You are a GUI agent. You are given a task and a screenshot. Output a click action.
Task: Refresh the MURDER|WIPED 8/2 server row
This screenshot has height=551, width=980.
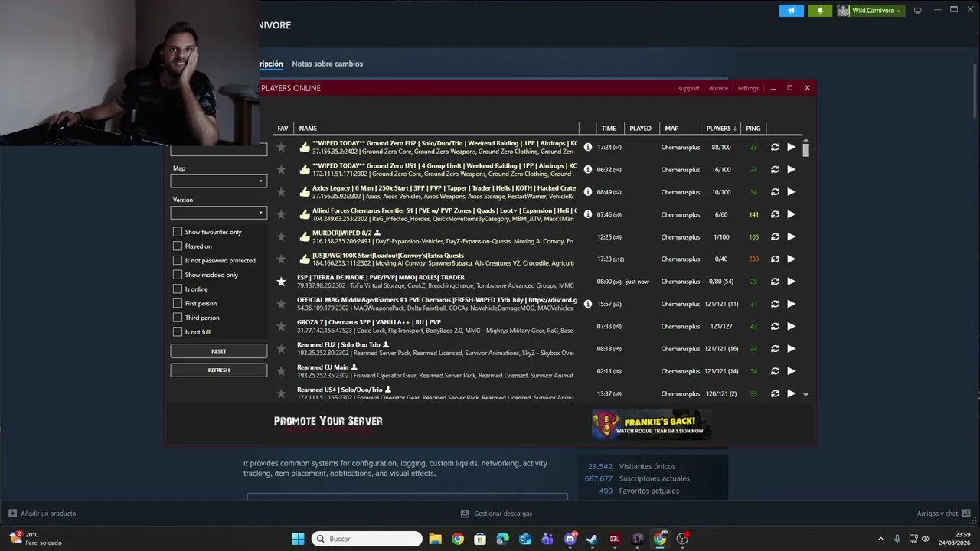775,237
